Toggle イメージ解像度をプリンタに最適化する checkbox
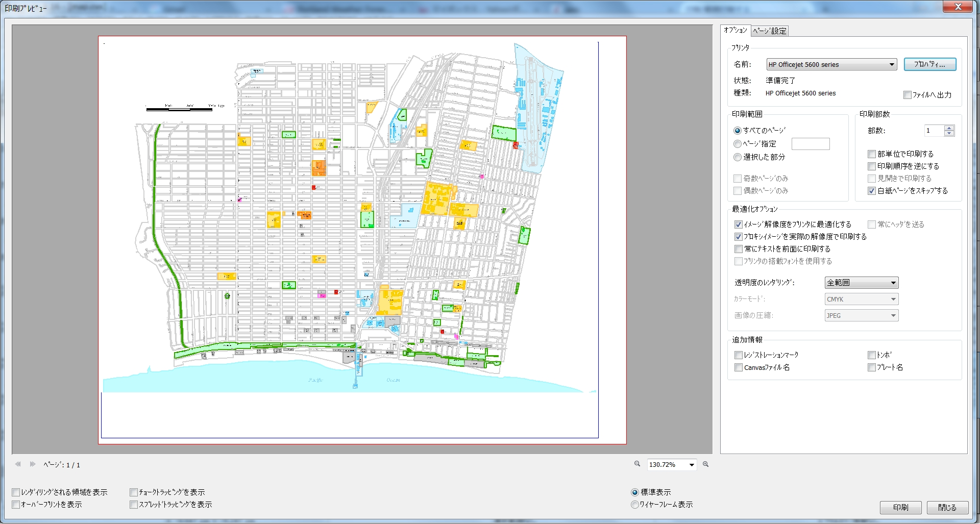The height and width of the screenshot is (524, 980). pos(738,224)
